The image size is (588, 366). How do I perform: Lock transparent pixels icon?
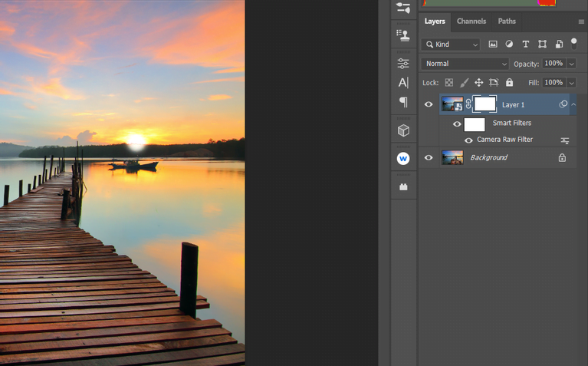[449, 83]
